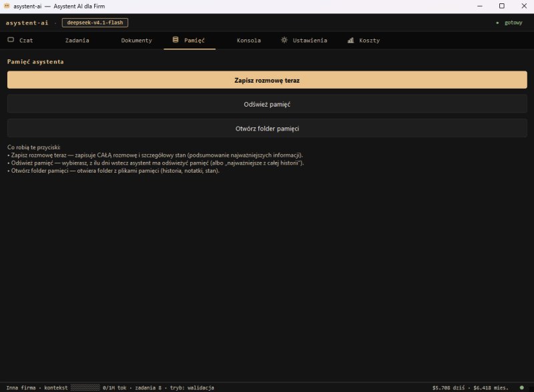Viewport: 534px width, 392px height.
Task: Switch to the Zadania tab
Action: tap(77, 40)
